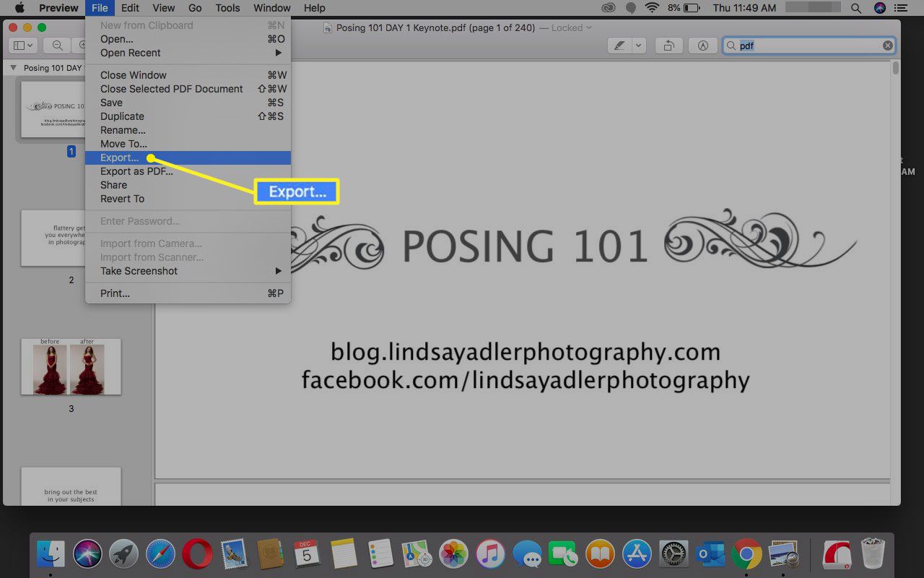924x578 pixels.
Task: Choose Revert To in the File menu
Action: pyautogui.click(x=188, y=199)
